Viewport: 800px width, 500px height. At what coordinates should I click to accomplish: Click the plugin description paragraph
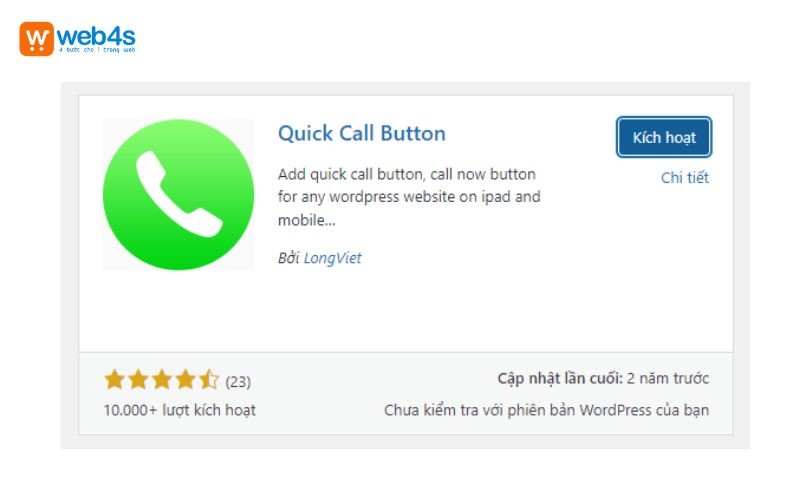[x=409, y=197]
